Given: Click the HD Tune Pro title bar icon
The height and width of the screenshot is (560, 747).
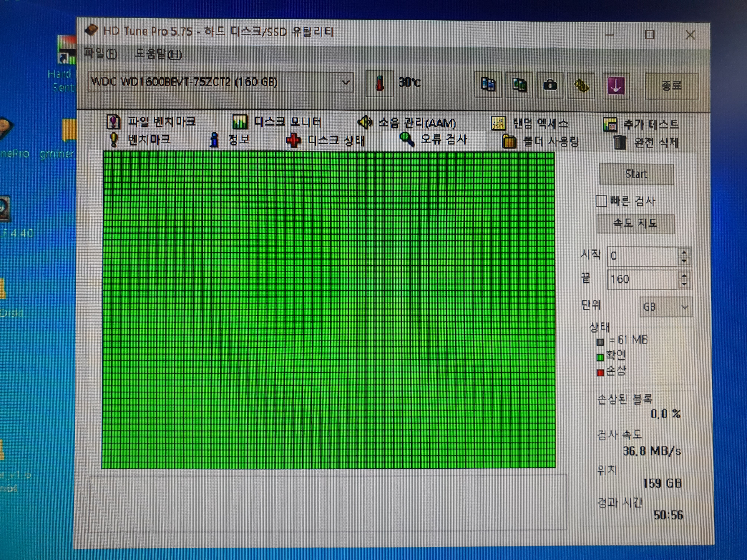Looking at the screenshot, I should tap(91, 30).
